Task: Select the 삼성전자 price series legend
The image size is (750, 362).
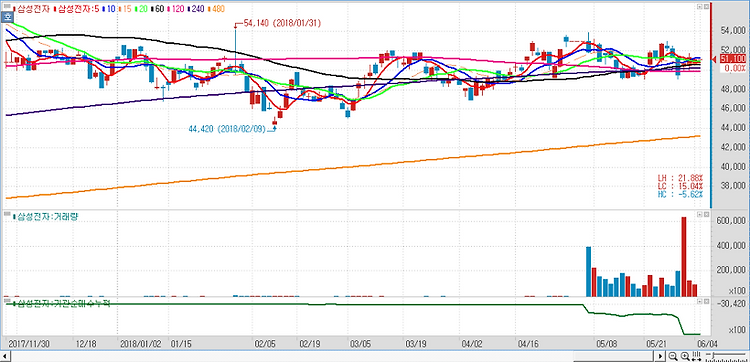Action: 31,9
